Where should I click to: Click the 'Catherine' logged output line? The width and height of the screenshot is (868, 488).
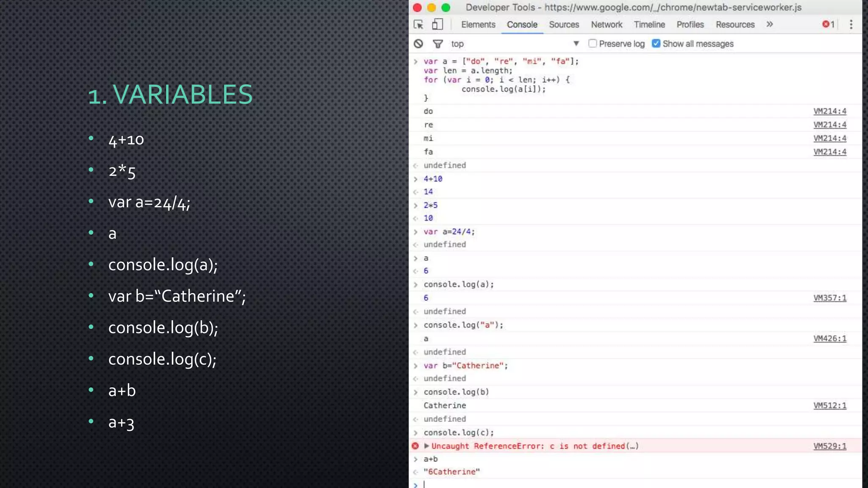pos(445,405)
